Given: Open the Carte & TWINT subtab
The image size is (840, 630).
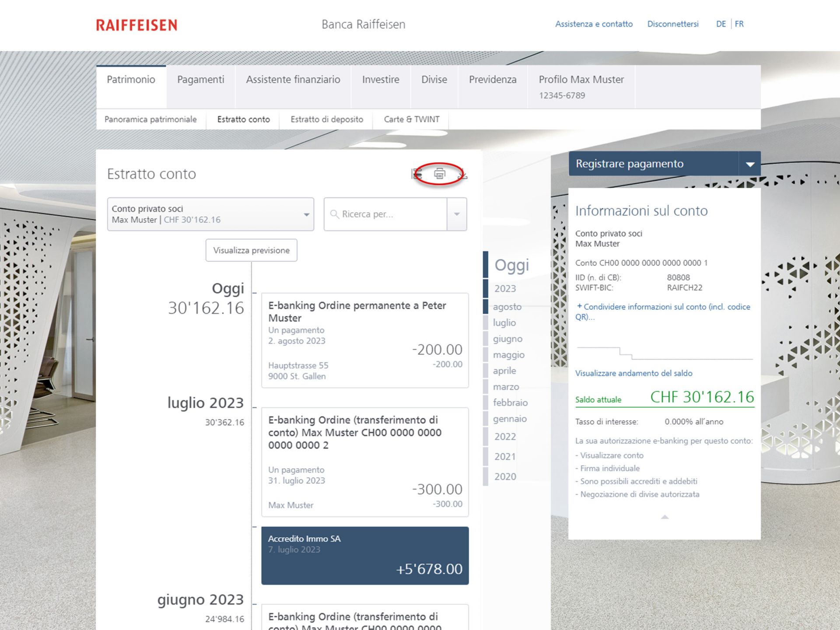Looking at the screenshot, I should tap(411, 119).
